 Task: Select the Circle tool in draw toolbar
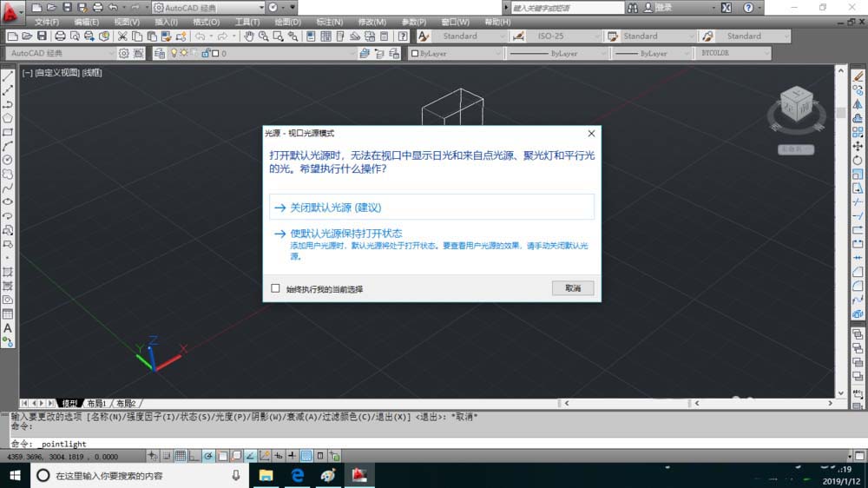[8, 160]
